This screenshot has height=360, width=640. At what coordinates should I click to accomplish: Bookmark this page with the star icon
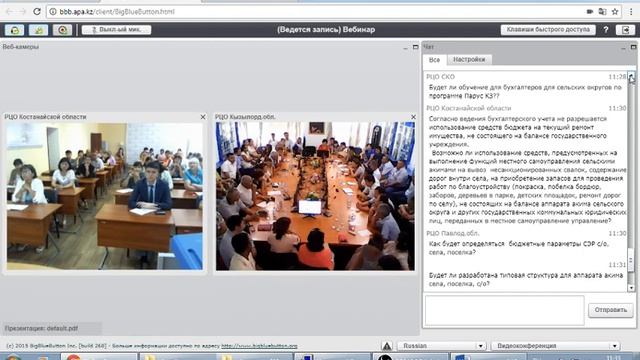click(x=615, y=12)
